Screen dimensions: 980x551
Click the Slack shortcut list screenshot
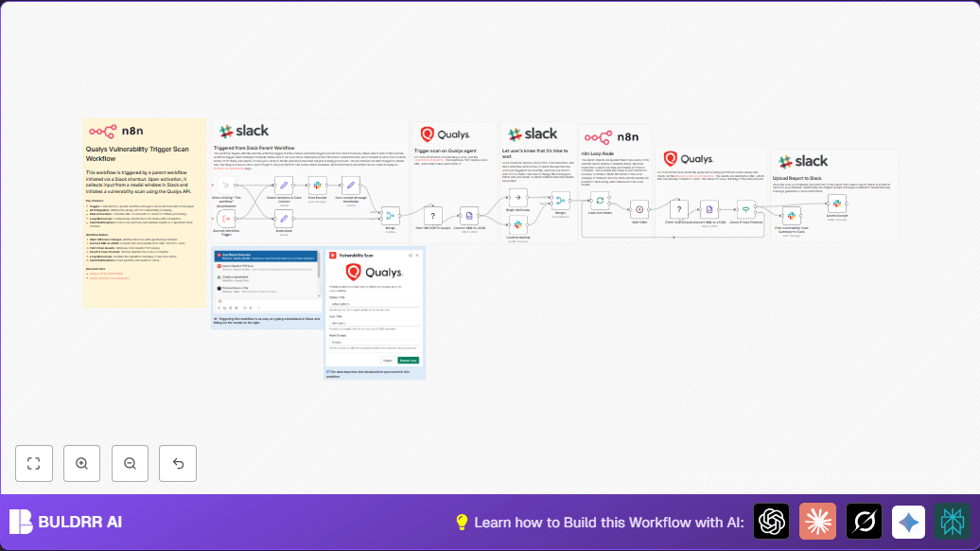(x=267, y=280)
